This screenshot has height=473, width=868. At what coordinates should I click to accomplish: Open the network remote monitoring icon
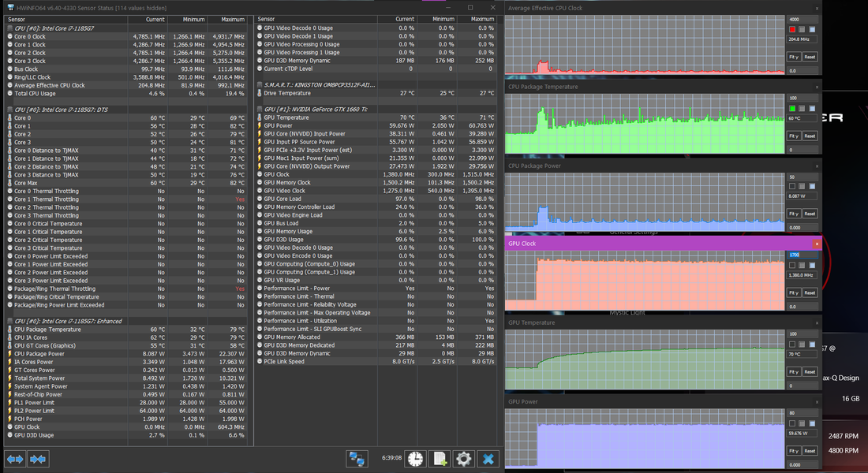pyautogui.click(x=357, y=459)
